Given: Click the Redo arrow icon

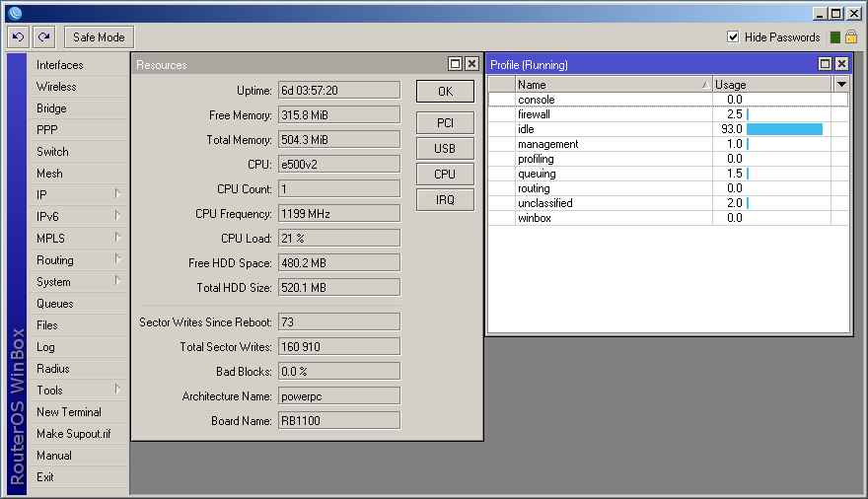Looking at the screenshot, I should click(43, 37).
